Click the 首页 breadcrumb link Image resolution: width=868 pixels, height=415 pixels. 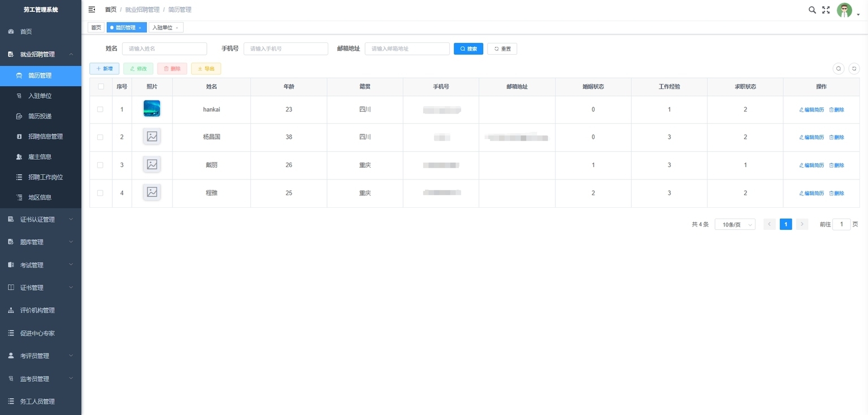point(111,10)
